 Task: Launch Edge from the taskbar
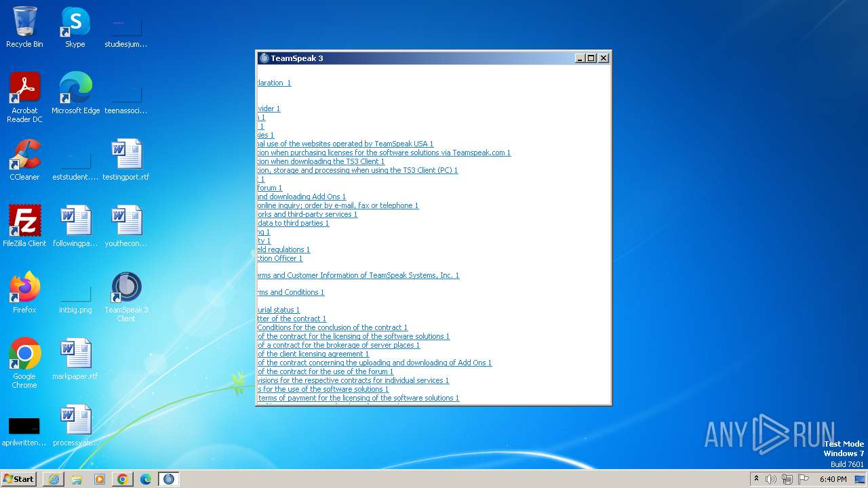point(146,479)
